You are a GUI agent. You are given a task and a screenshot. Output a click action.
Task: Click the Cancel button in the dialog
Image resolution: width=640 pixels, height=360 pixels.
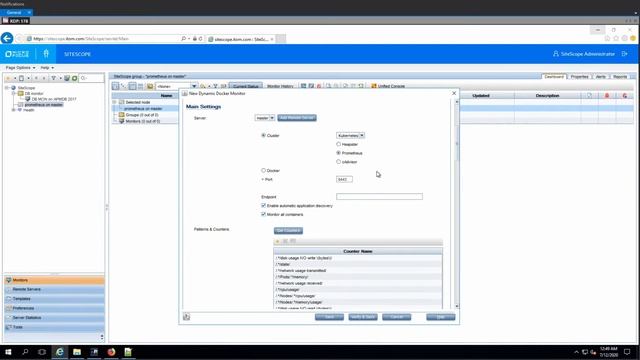[396, 317]
